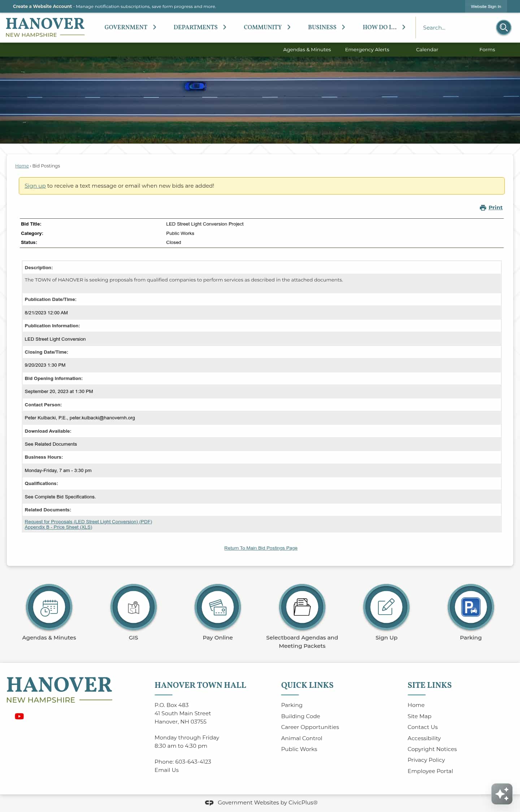Screen dimensions: 520x812
Task: Open the HOW DO I... menu
Action: coord(380,27)
